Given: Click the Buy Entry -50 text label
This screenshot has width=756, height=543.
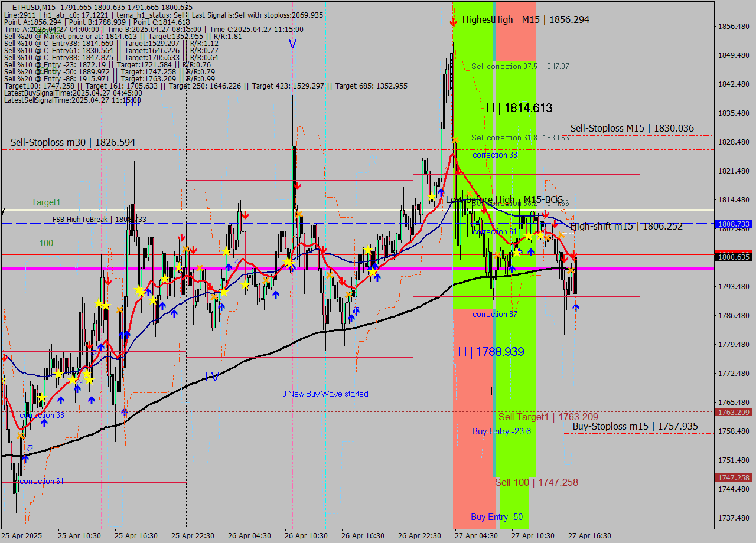Looking at the screenshot, I should coord(496,516).
